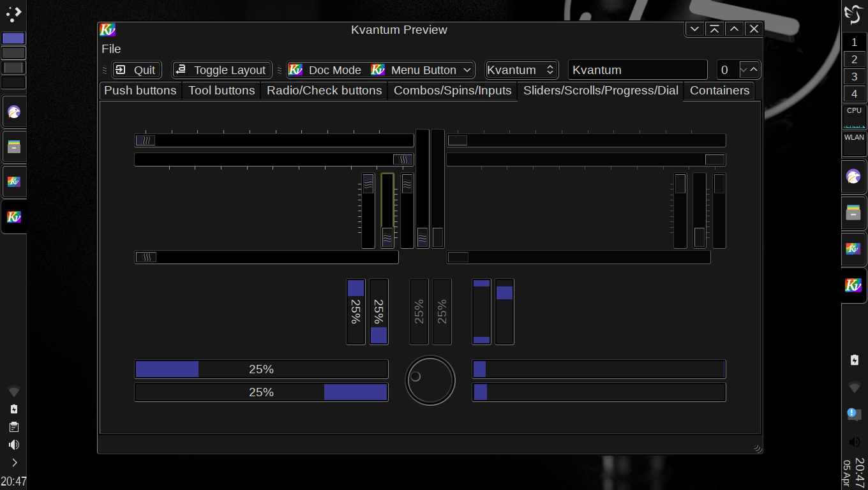Expand hidden tray icons with left panel chevron
868x490 pixels.
[14, 463]
